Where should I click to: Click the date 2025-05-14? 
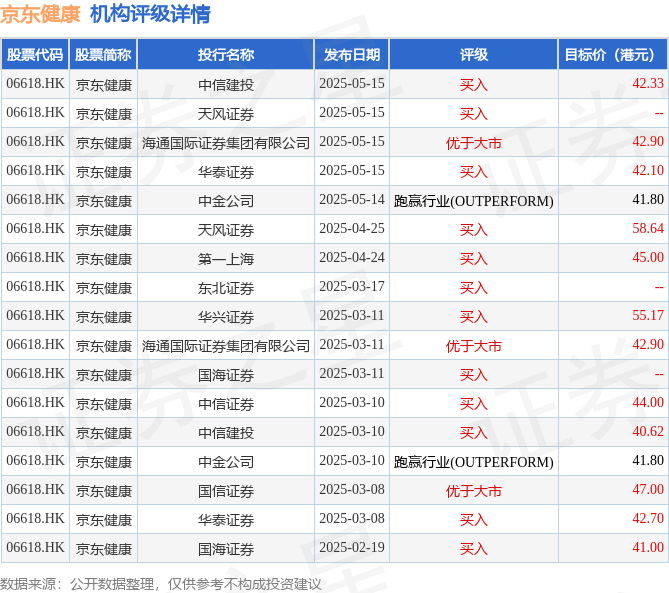[352, 199]
